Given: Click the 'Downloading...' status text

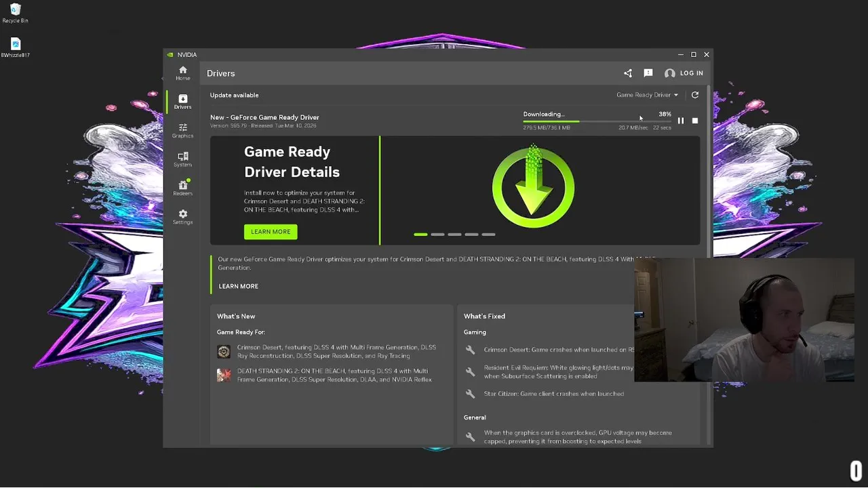Looking at the screenshot, I should point(544,114).
